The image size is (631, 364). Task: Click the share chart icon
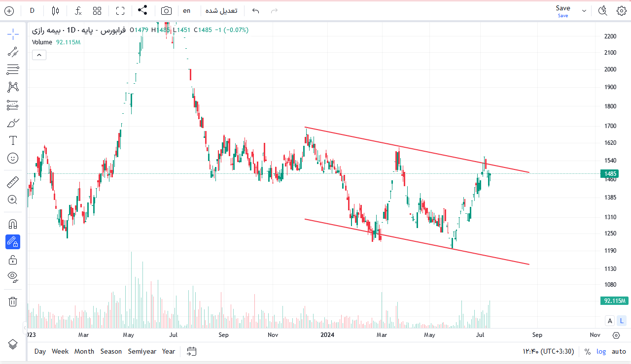[142, 10]
